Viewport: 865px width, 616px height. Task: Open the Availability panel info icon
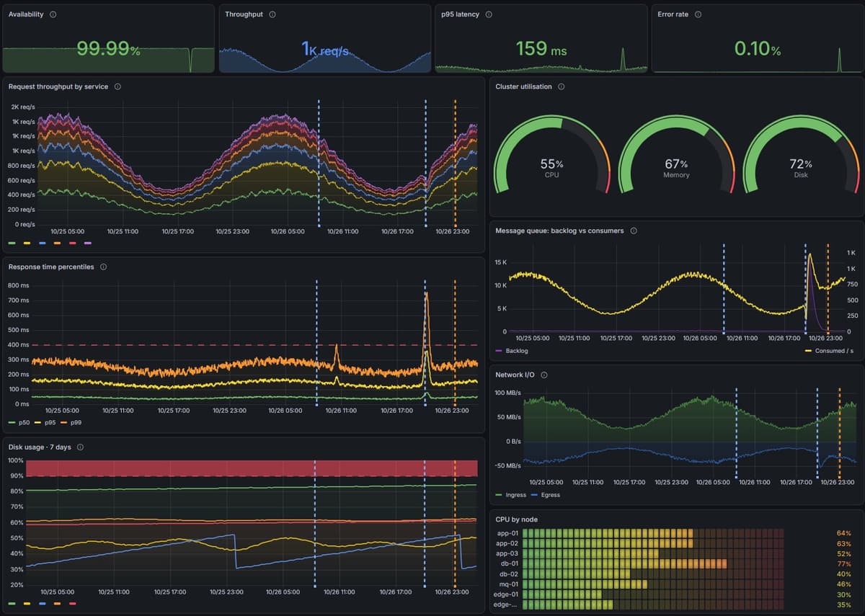[53, 14]
